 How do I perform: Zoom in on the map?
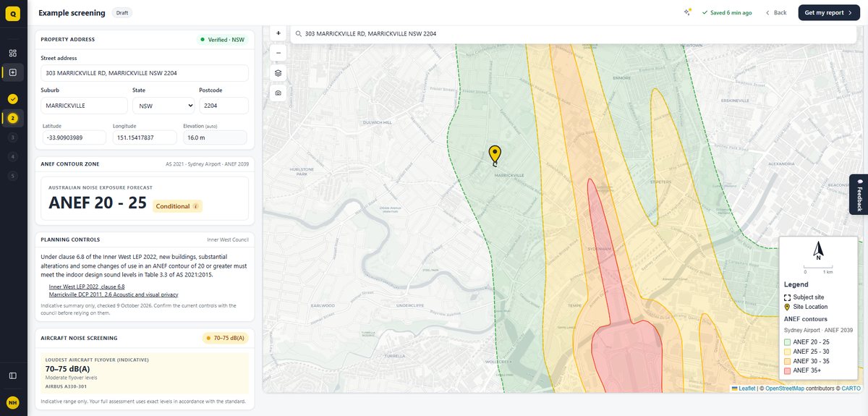[x=278, y=33]
